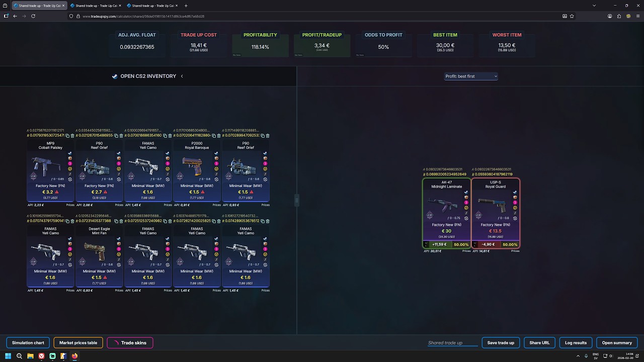Click the Share URL button
This screenshot has width=644, height=362.
(x=539, y=343)
